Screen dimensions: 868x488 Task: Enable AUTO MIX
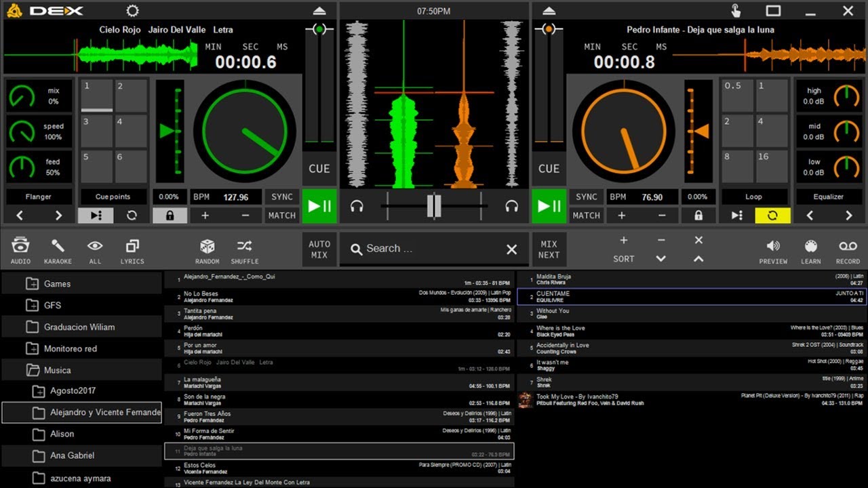pos(319,249)
